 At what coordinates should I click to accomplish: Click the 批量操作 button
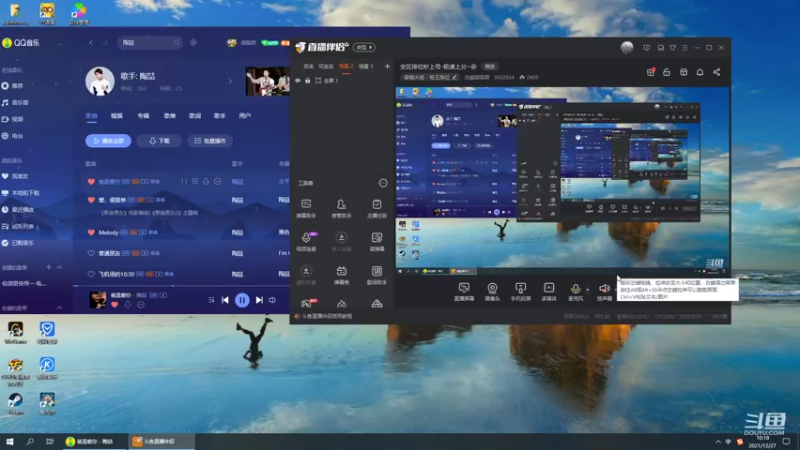[210, 141]
